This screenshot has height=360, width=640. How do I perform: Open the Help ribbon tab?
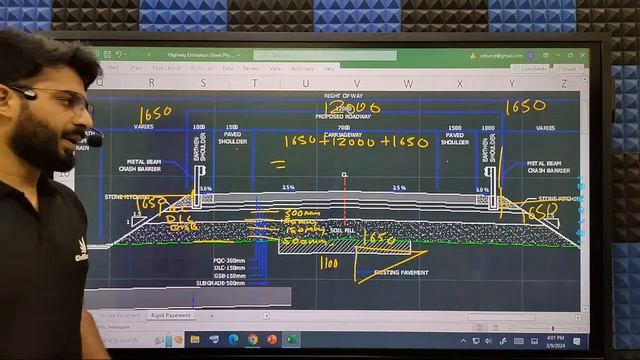tap(329, 69)
